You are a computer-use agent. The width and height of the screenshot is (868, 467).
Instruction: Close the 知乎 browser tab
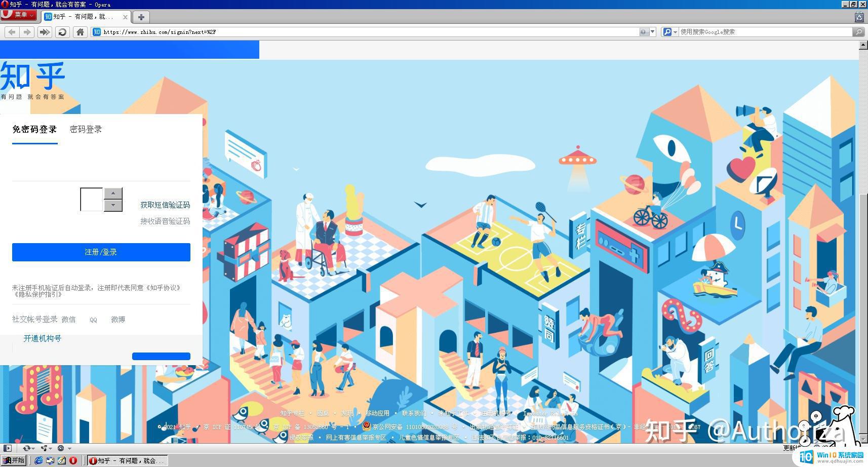125,17
